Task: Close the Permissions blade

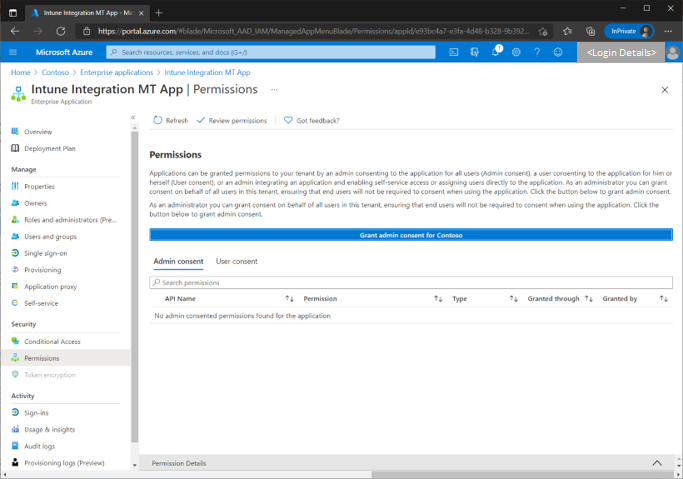Action: (x=665, y=90)
